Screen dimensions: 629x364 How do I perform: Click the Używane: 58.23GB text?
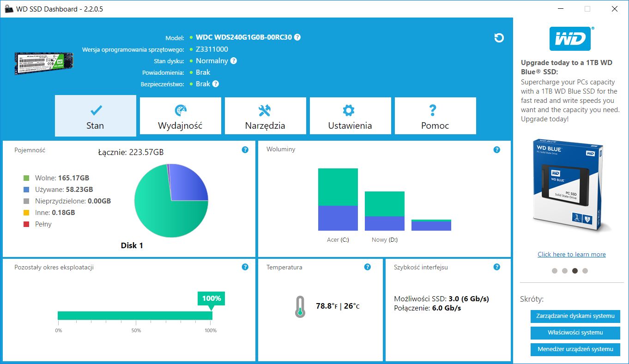pyautogui.click(x=64, y=190)
